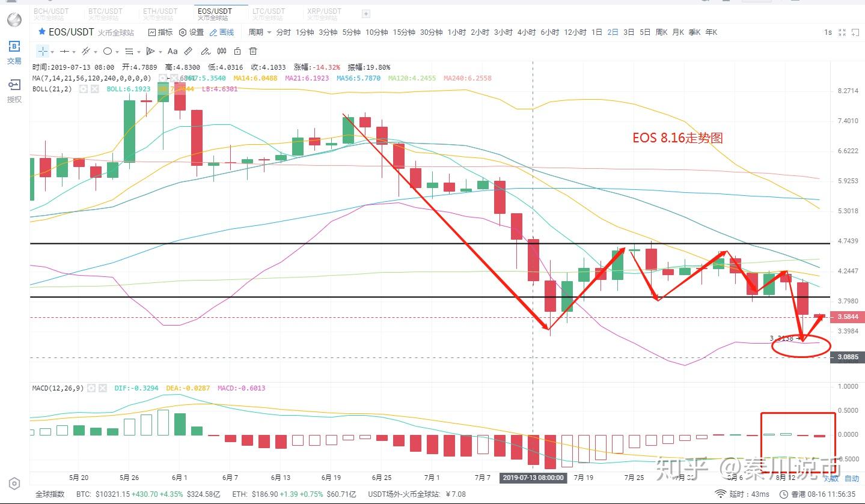
Task: Open the ellipse shape tool dropdown arrow
Action: 118,52
